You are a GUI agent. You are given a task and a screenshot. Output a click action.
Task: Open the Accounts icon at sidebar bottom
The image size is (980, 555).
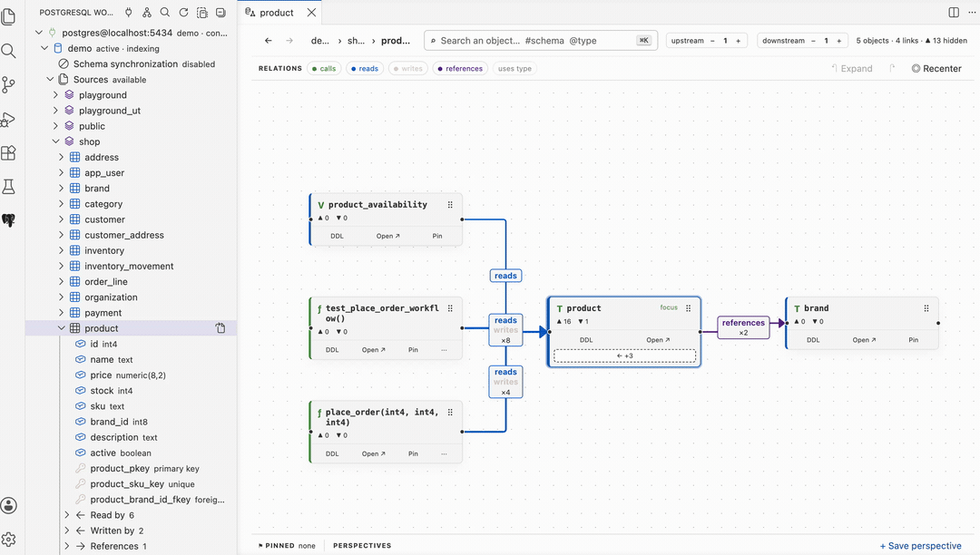[9, 506]
